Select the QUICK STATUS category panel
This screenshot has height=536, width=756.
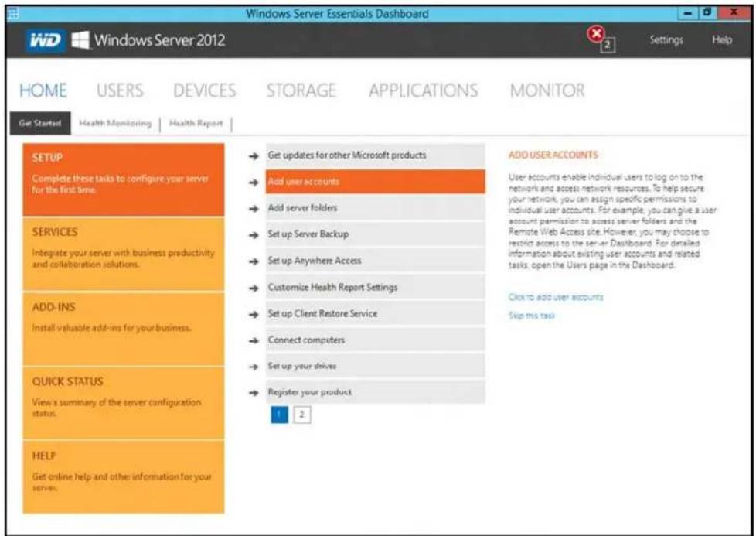click(x=124, y=403)
